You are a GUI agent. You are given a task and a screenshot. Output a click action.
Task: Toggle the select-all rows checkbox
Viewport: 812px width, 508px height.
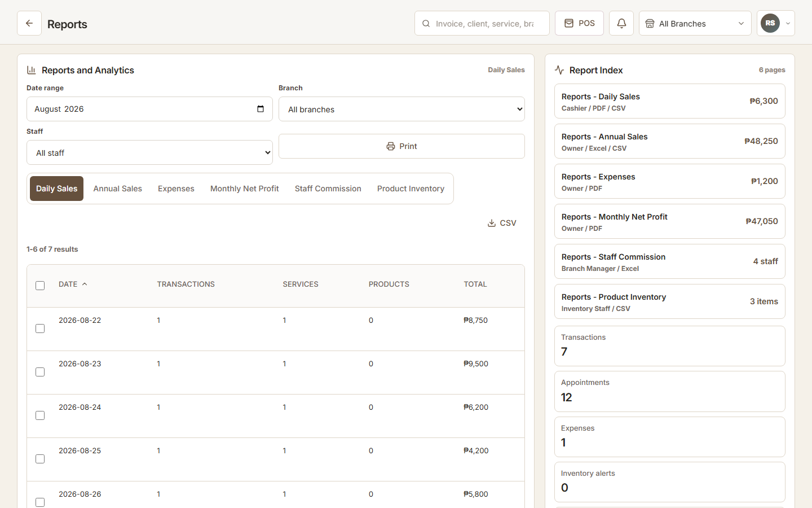click(x=40, y=286)
